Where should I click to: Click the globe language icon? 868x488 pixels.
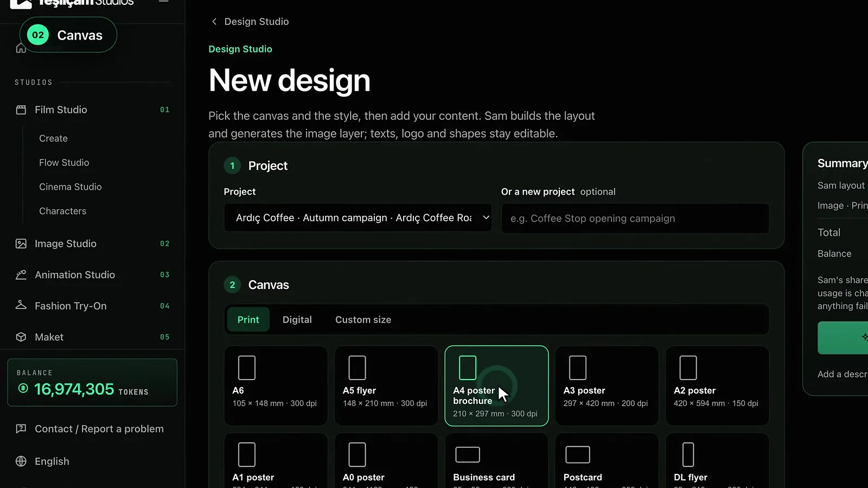click(21, 461)
